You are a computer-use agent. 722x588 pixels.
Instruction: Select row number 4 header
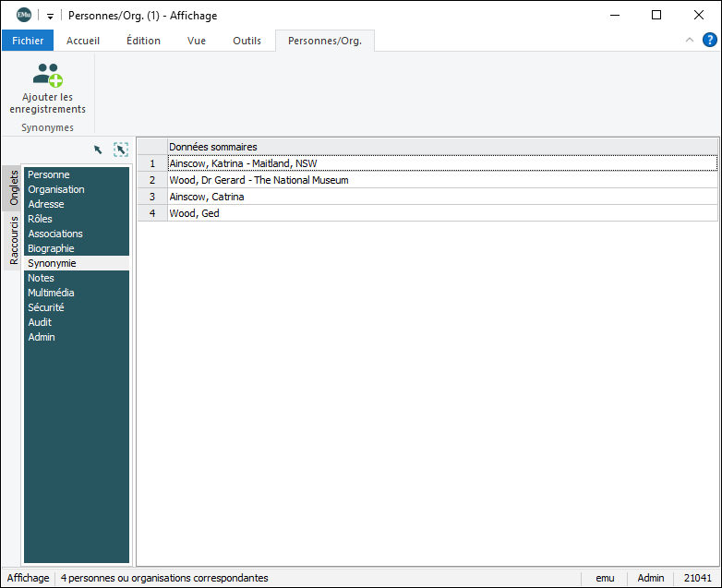pos(151,213)
